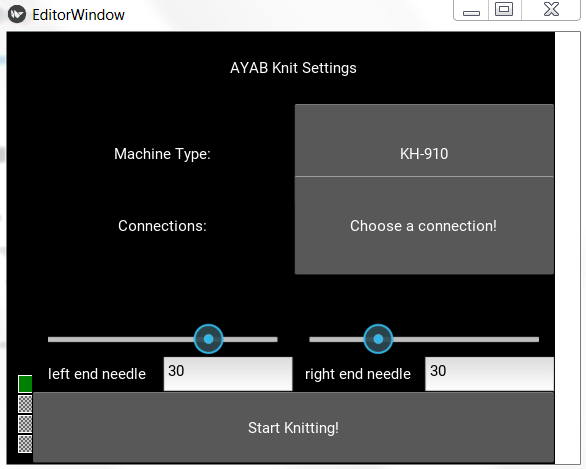
Task: Click the right end needle slider handle
Action: coord(378,339)
